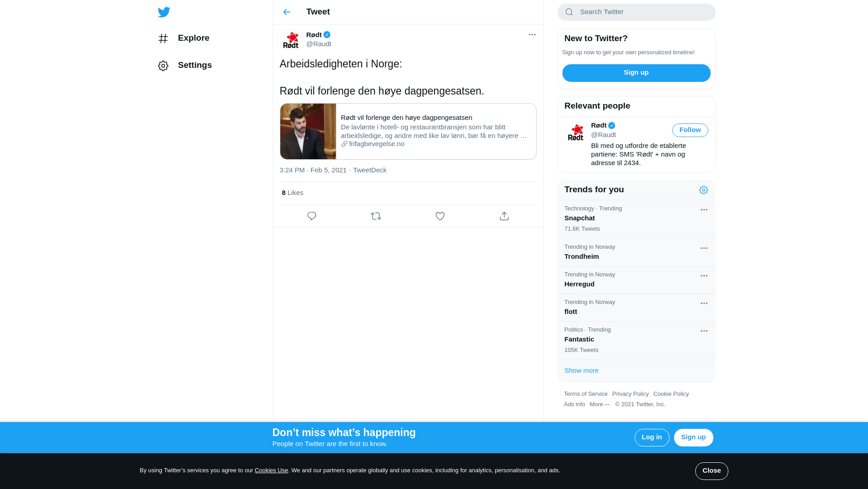The image size is (868, 489).
Task: Click the search magnifier icon
Action: click(569, 12)
